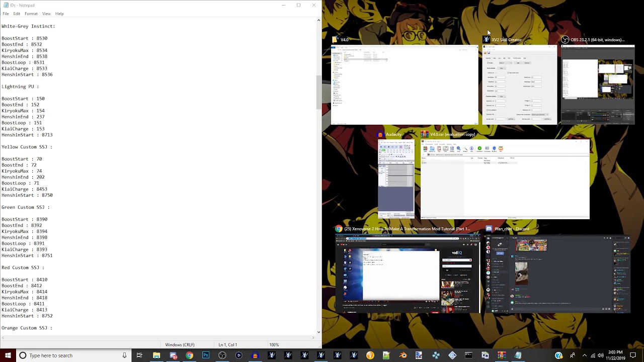Click the 'HenshinEnd : 237' line
644x362 pixels.
[23, 117]
